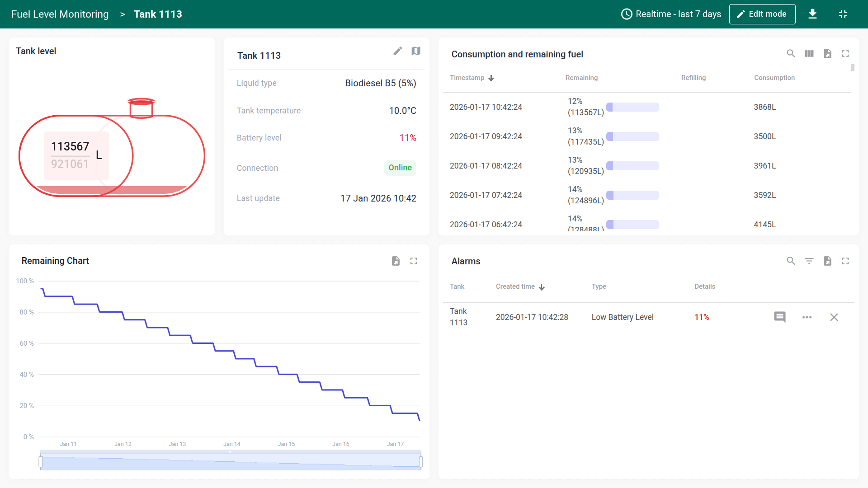Screen dimensions: 868x488
Task: Click the Edit mode button
Action: coord(762,14)
